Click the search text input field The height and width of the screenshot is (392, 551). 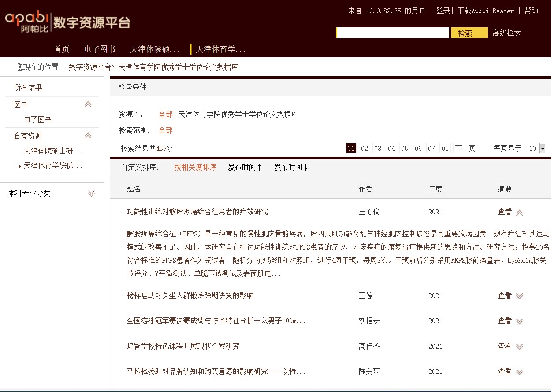[x=393, y=33]
